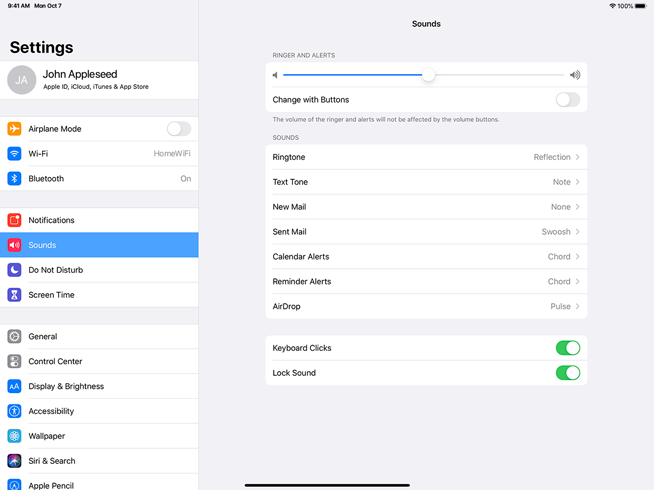Tap the Sounds speaker icon in sidebar
654x490 pixels.
point(14,245)
